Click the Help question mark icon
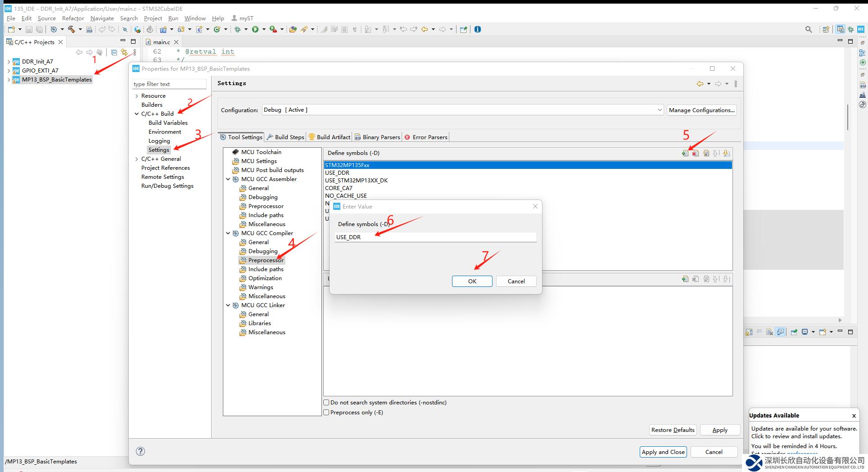The width and height of the screenshot is (868, 472). (140, 451)
